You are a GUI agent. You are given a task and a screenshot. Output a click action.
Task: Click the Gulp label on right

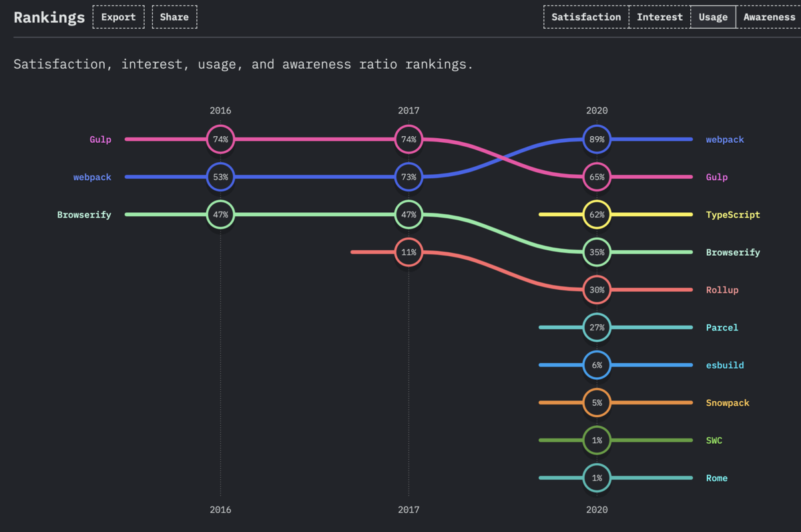717,177
